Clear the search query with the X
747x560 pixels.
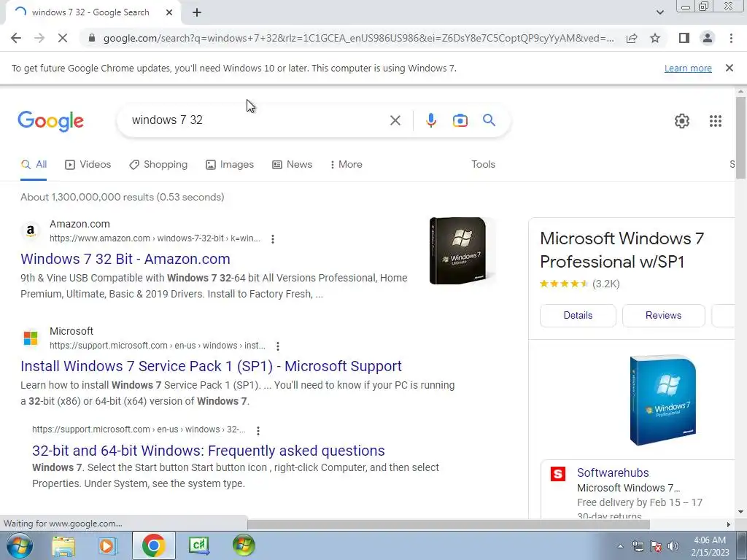[x=395, y=120]
